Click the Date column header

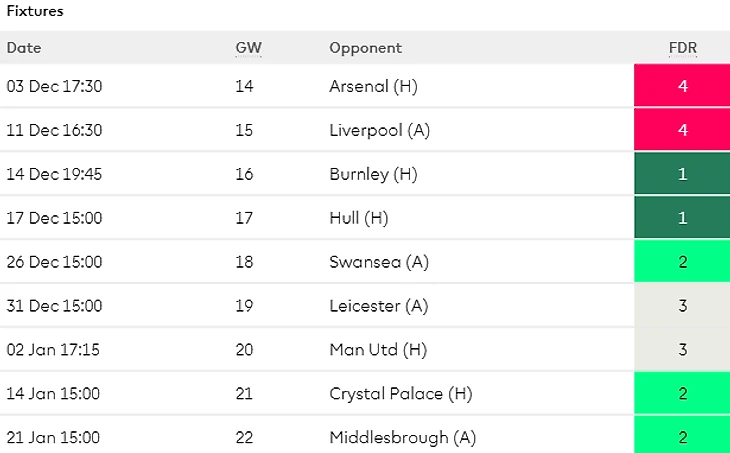click(24, 48)
